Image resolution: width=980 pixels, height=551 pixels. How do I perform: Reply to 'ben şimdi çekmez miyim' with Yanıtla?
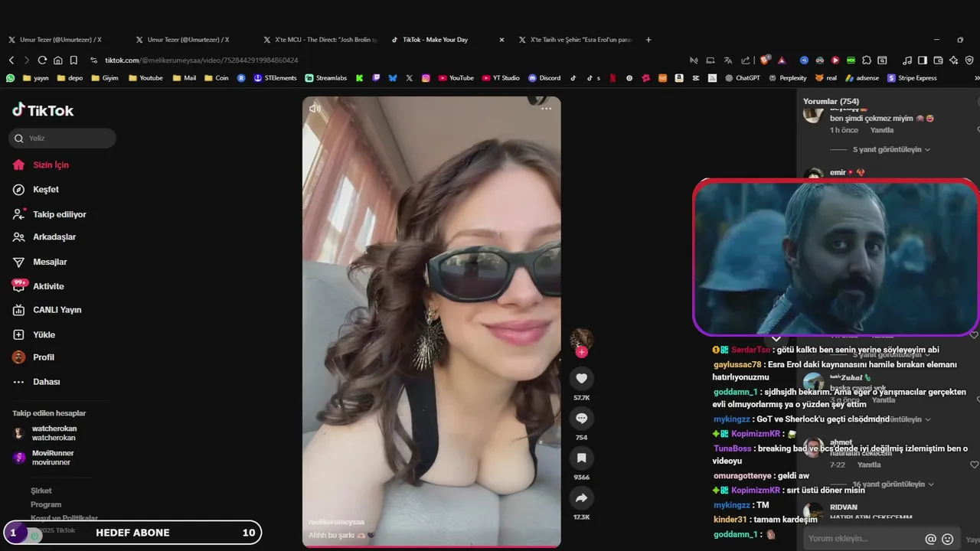pyautogui.click(x=882, y=130)
